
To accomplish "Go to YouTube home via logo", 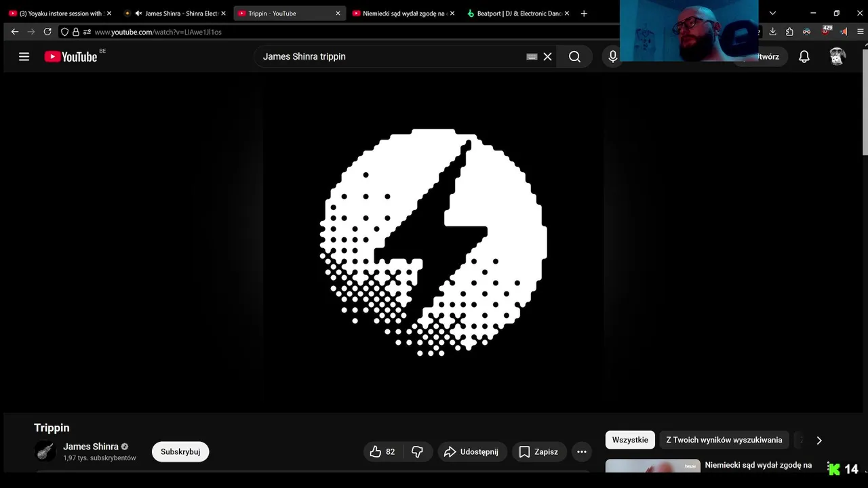I will [x=71, y=57].
